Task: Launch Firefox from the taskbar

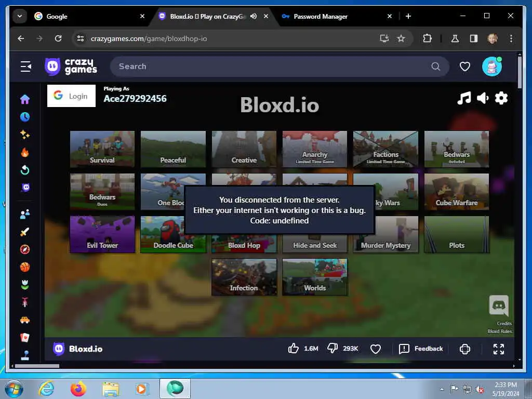Action: click(x=78, y=389)
